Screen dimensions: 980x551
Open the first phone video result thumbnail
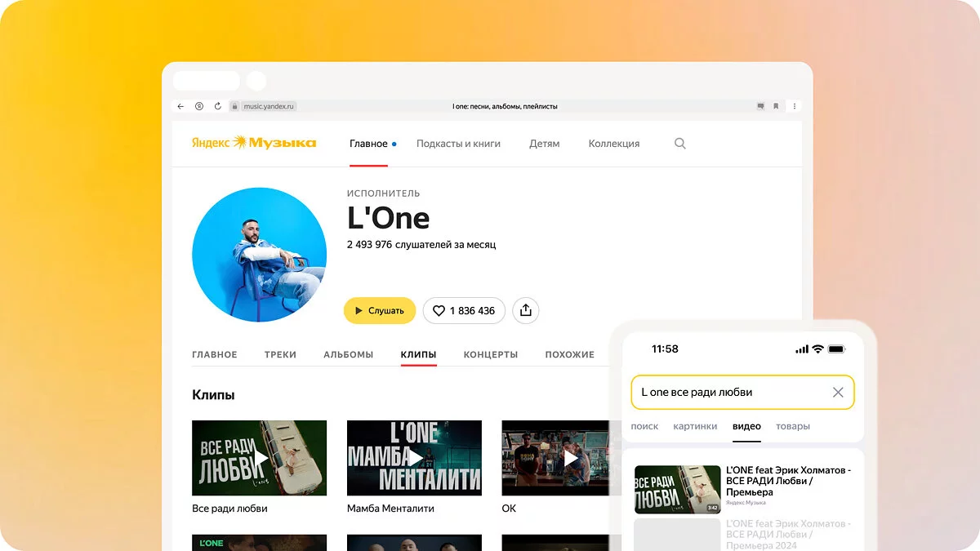click(678, 490)
